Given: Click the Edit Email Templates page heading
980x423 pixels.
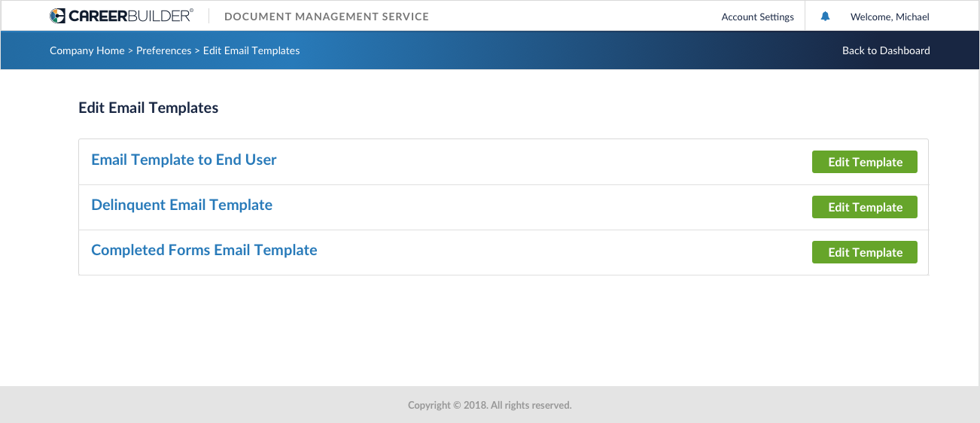Looking at the screenshot, I should [x=148, y=108].
